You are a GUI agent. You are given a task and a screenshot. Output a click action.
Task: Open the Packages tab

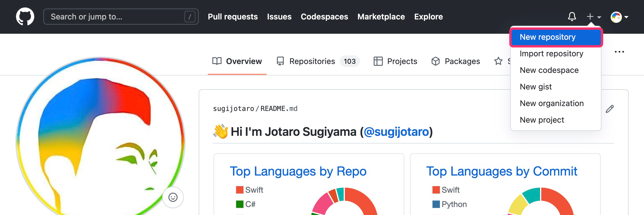[456, 61]
